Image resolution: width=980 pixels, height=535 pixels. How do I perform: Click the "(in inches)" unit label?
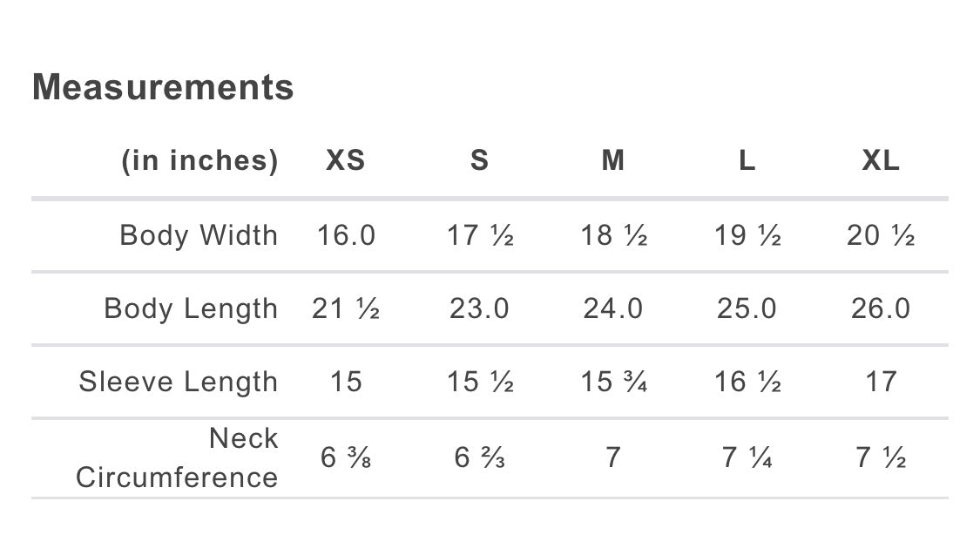199,160
